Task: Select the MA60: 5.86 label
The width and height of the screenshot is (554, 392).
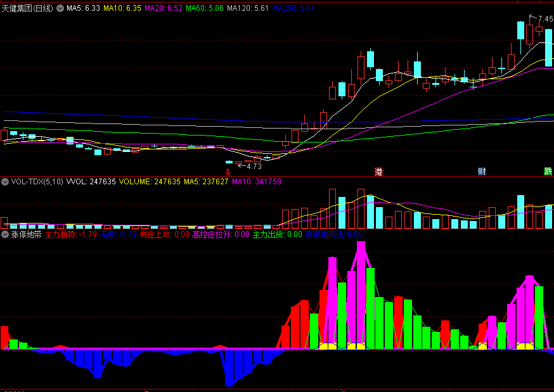Action: [x=205, y=8]
